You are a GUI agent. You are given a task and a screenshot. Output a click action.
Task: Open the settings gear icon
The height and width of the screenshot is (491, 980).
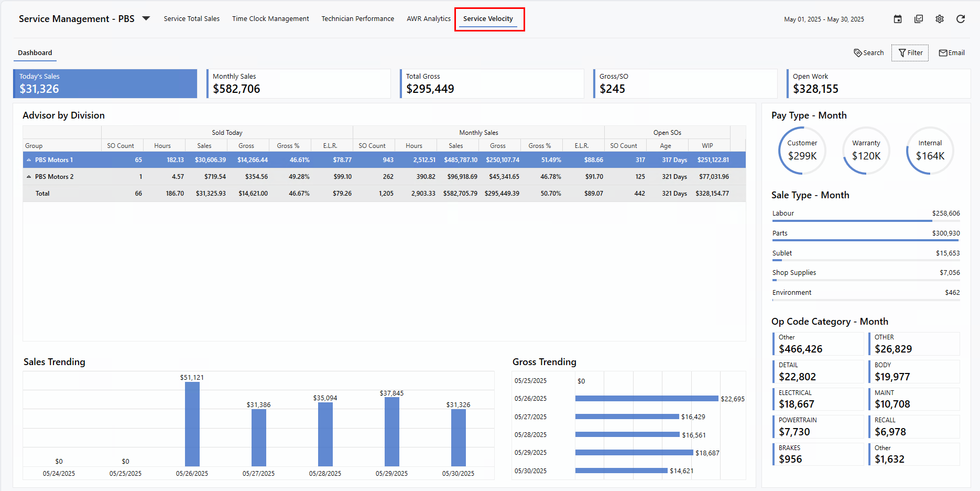tap(940, 19)
